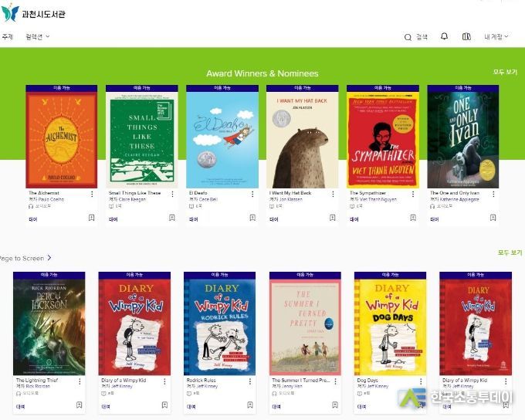This screenshot has width=525, height=420.
Task: Open more options for Small Things Like These
Action: pos(172,194)
